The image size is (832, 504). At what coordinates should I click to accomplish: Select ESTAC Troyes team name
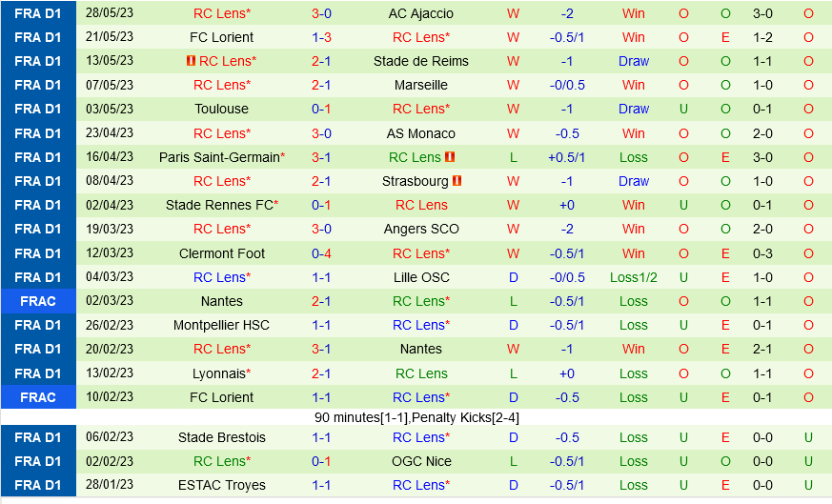click(221, 485)
